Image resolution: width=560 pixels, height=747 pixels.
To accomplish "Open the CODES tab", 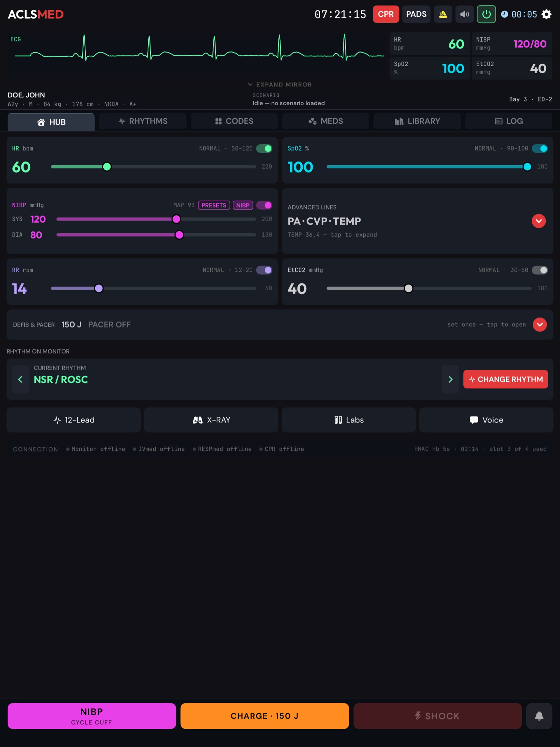I will click(234, 121).
